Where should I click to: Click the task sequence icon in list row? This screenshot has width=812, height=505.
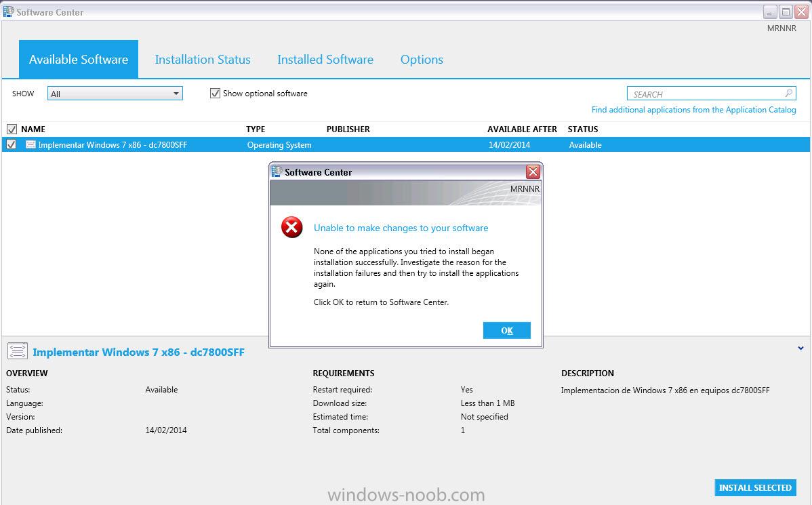pos(31,144)
